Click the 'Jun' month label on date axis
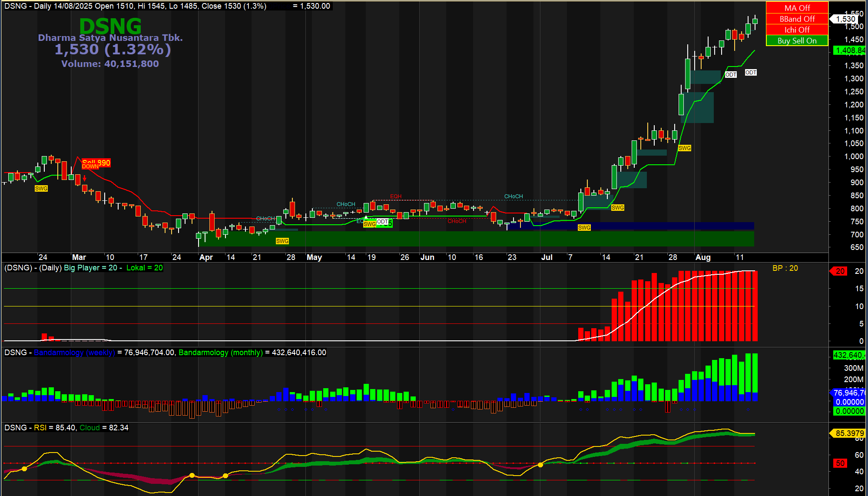Screen dimensions: 868x496 427,257
